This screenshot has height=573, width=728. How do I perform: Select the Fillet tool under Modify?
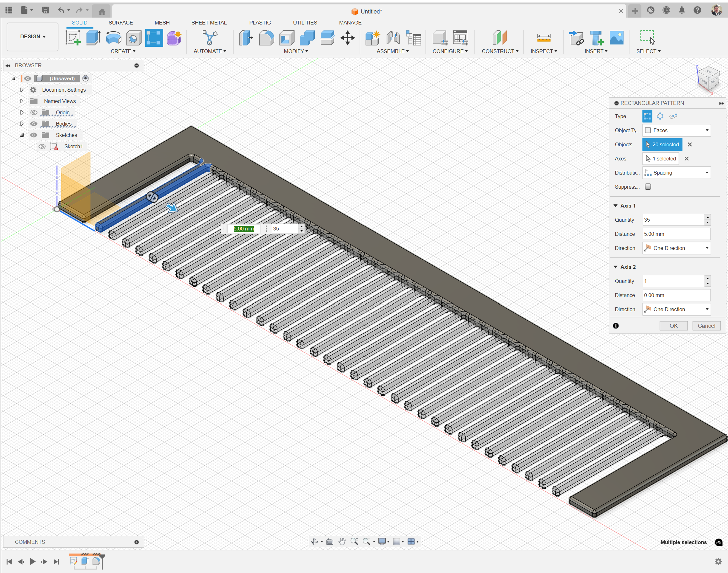tap(267, 38)
